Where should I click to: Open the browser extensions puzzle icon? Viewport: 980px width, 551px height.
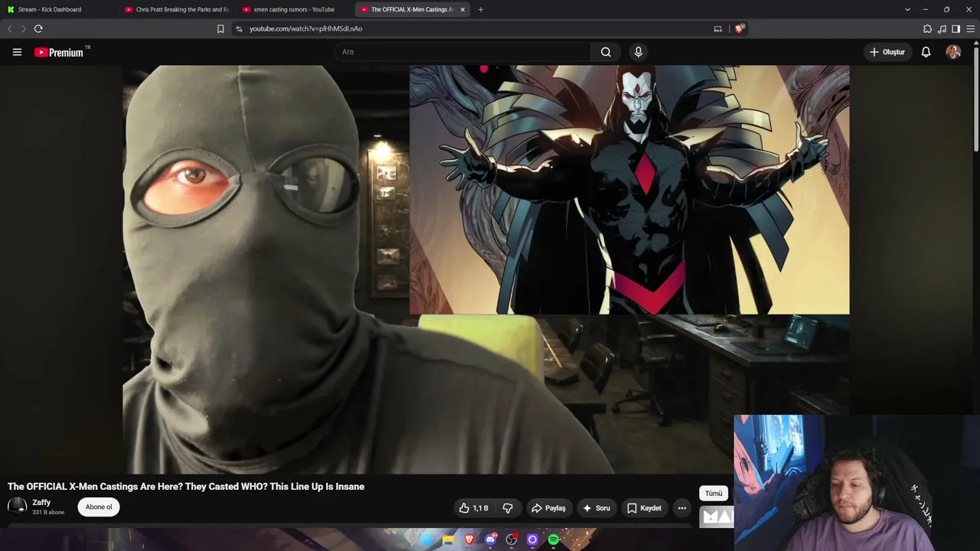tap(927, 29)
